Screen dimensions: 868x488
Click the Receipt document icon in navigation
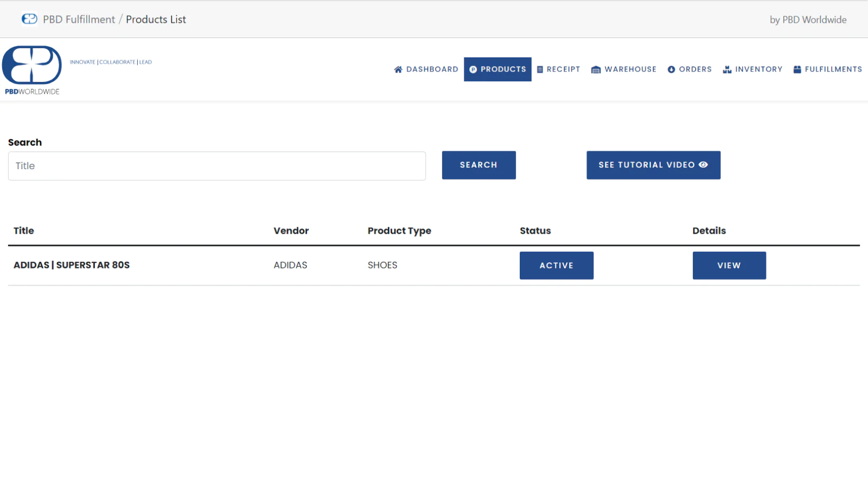(540, 69)
